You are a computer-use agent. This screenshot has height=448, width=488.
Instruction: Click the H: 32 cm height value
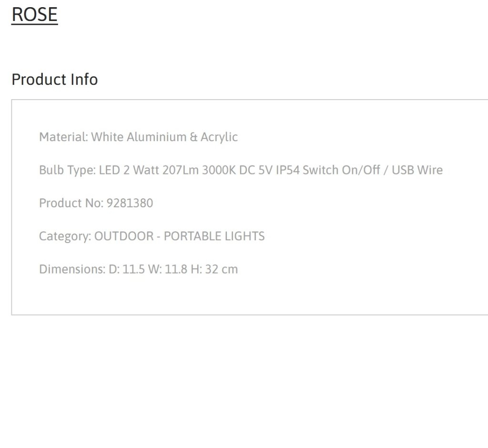tap(214, 269)
